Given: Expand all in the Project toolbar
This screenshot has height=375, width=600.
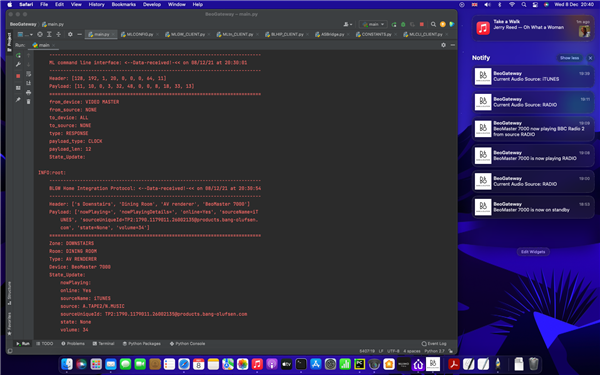Looking at the screenshot, I should coord(49,34).
